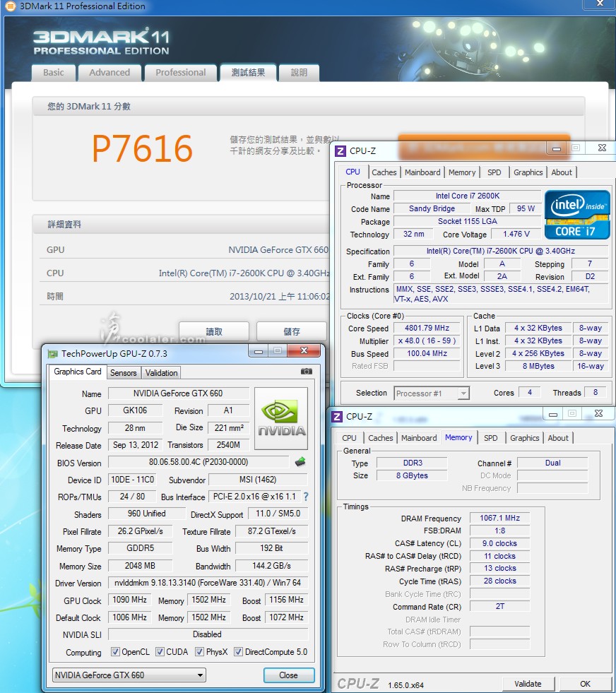Viewport: 616px width, 693px height.
Task: Click the Driver Version field in GPU-Z
Action: tap(207, 583)
